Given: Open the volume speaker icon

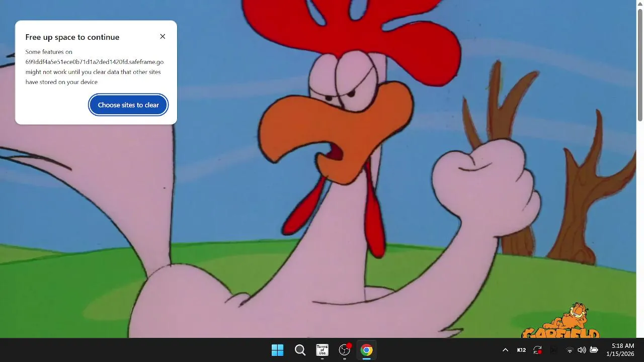Looking at the screenshot, I should click(x=582, y=350).
